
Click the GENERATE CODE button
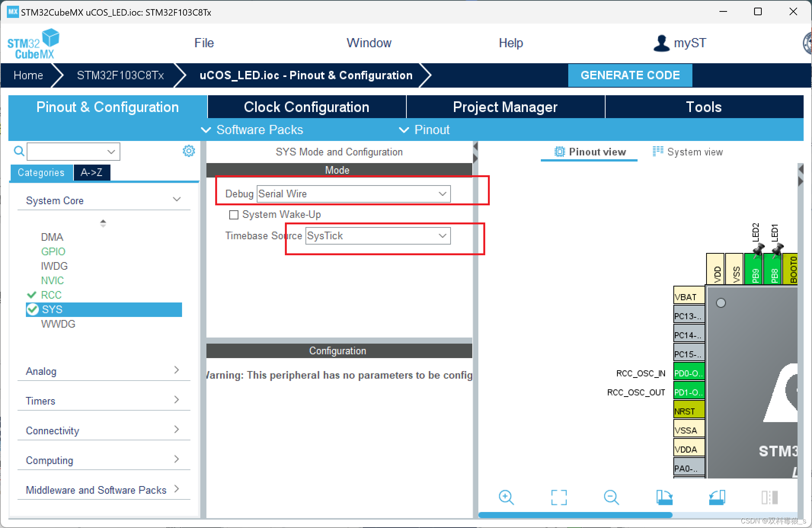(x=630, y=75)
